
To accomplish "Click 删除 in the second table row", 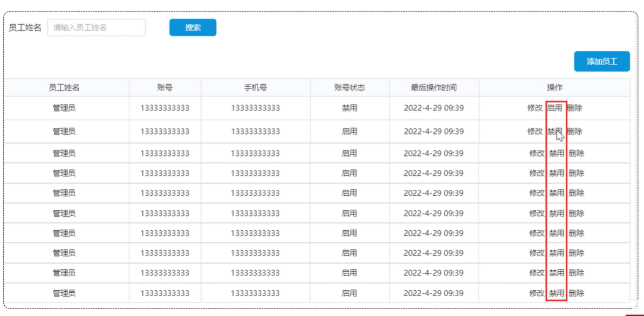I will [575, 131].
